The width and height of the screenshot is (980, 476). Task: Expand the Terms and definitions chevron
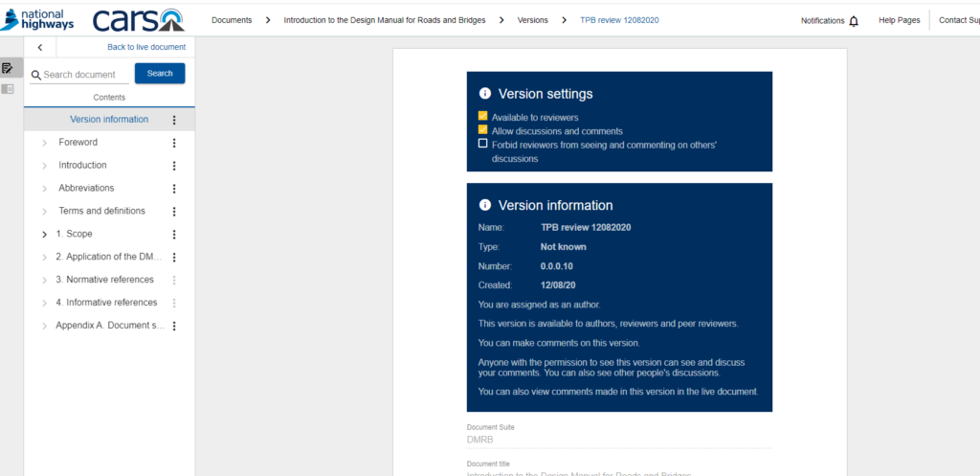(x=44, y=212)
